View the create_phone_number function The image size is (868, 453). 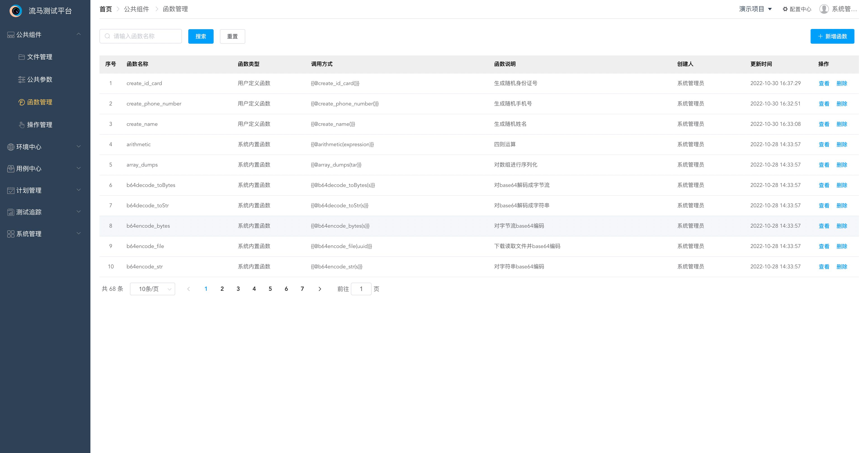(824, 104)
